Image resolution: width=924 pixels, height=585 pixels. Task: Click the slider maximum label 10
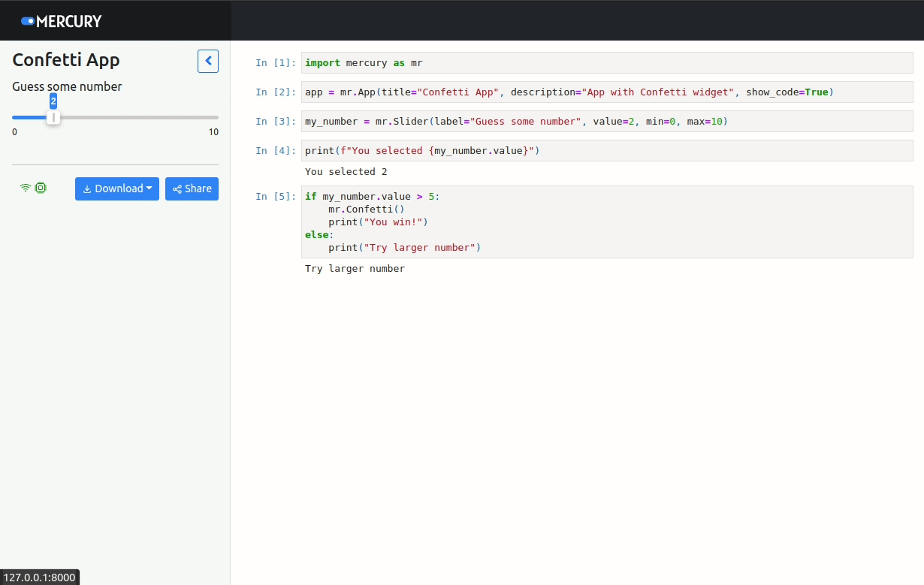(x=213, y=131)
